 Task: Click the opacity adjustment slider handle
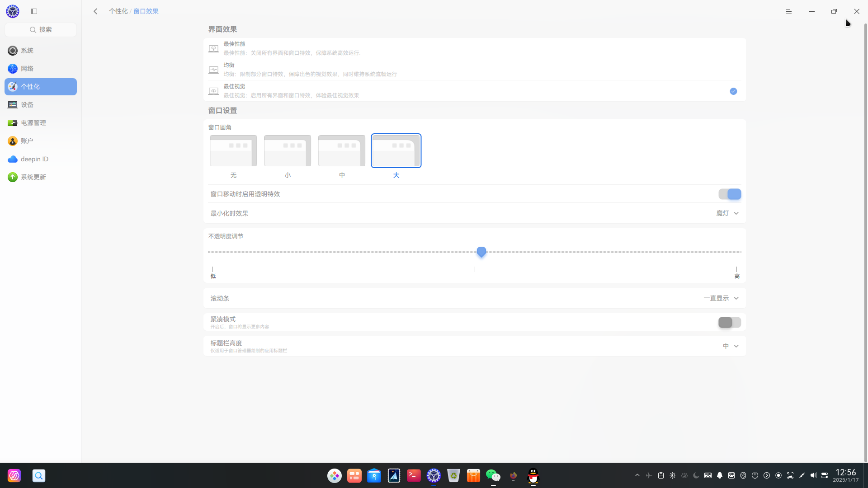(481, 252)
